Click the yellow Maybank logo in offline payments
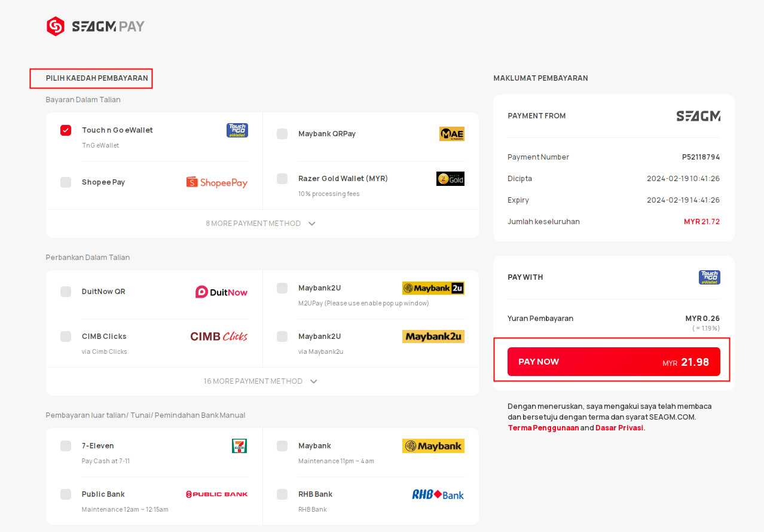This screenshot has height=532, width=764. coord(433,446)
